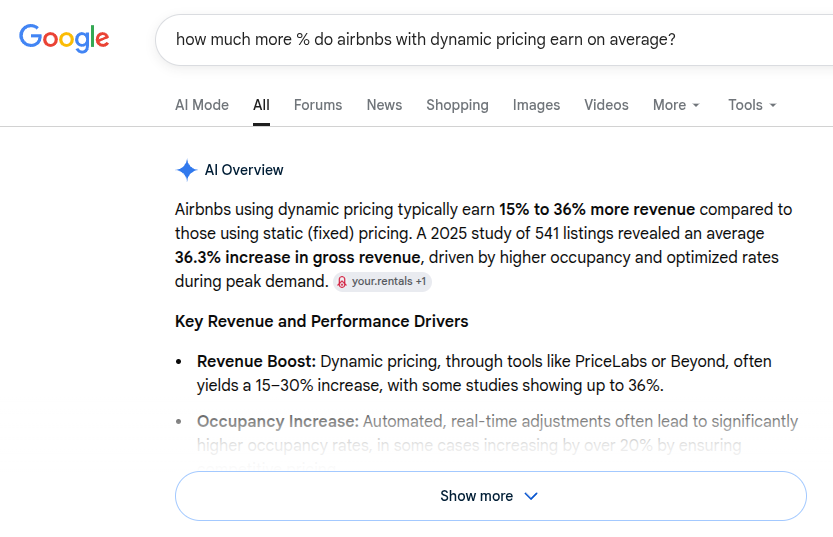Screen dimensions: 833x537
Task: Click the 'Revenue Boost:' bullet label
Action: (x=256, y=361)
